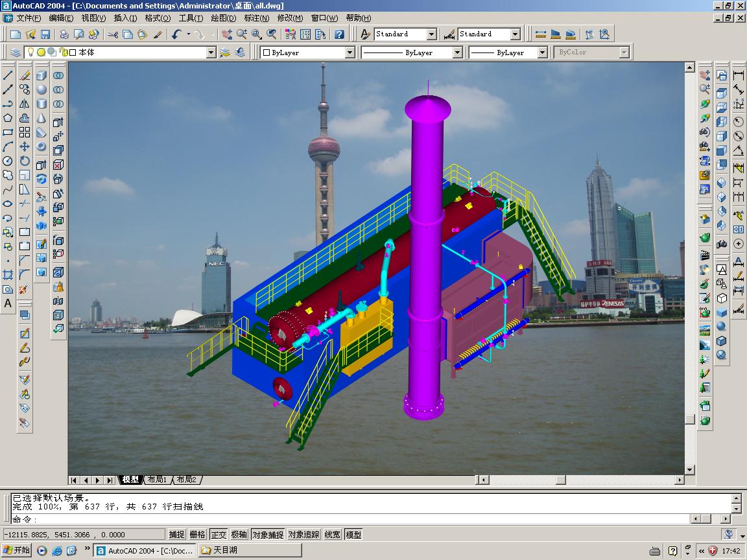Choose the Multiline Text (A) tool
The width and height of the screenshot is (747, 560).
point(8,303)
